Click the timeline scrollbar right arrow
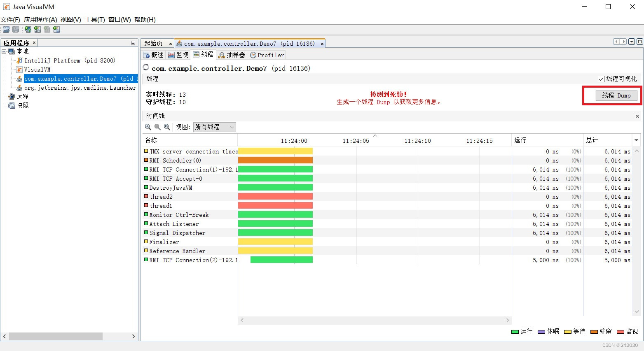644x351 pixels. coord(508,320)
